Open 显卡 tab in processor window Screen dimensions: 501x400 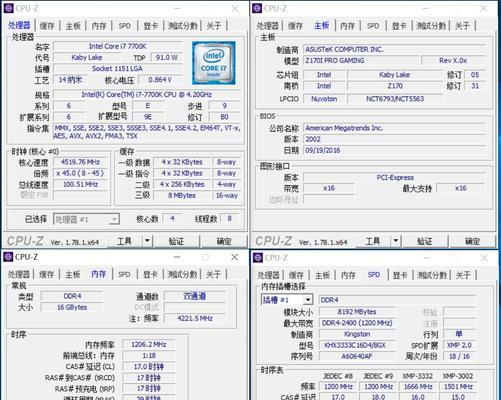click(x=151, y=26)
